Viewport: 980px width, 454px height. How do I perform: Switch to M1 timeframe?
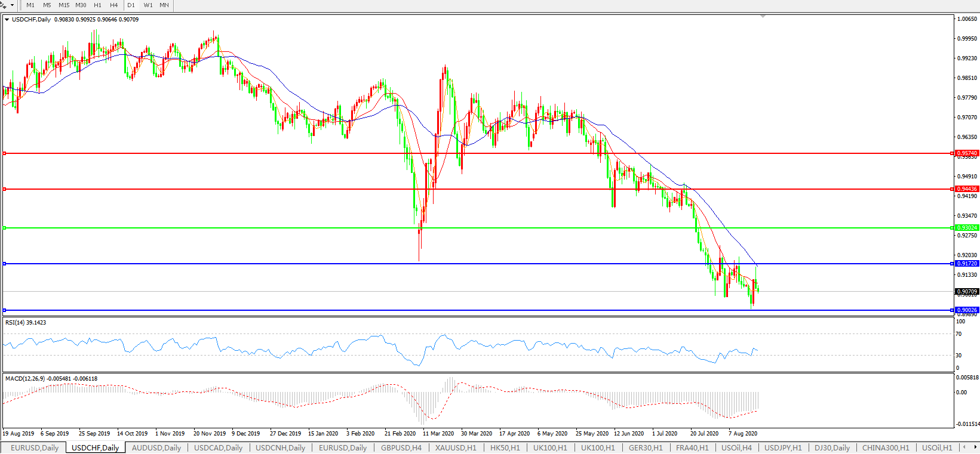point(30,5)
